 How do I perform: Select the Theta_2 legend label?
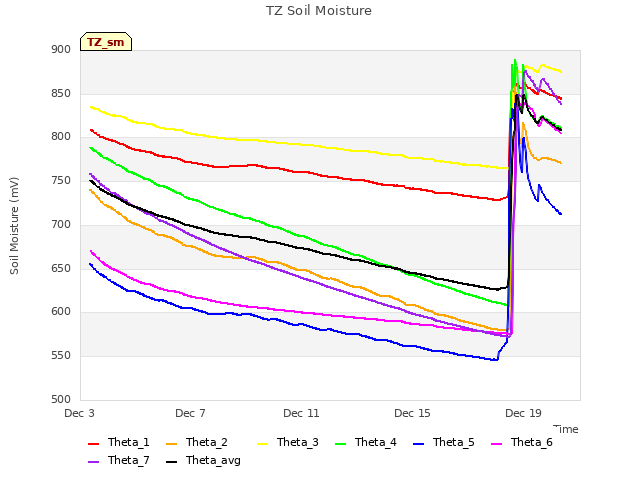pyautogui.click(x=207, y=442)
